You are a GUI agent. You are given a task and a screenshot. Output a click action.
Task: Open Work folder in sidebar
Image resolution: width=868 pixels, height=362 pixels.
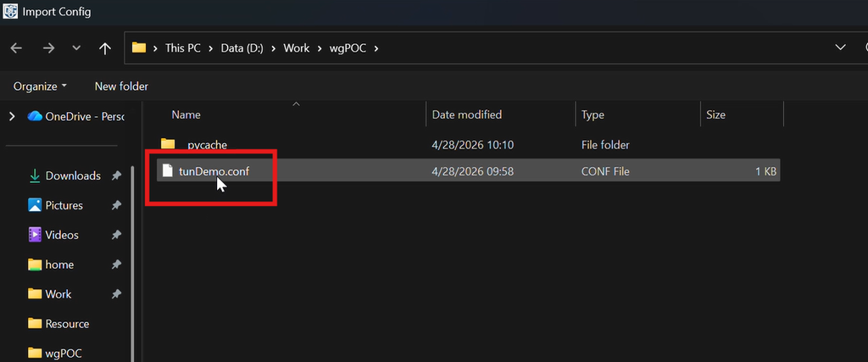pos(50,294)
